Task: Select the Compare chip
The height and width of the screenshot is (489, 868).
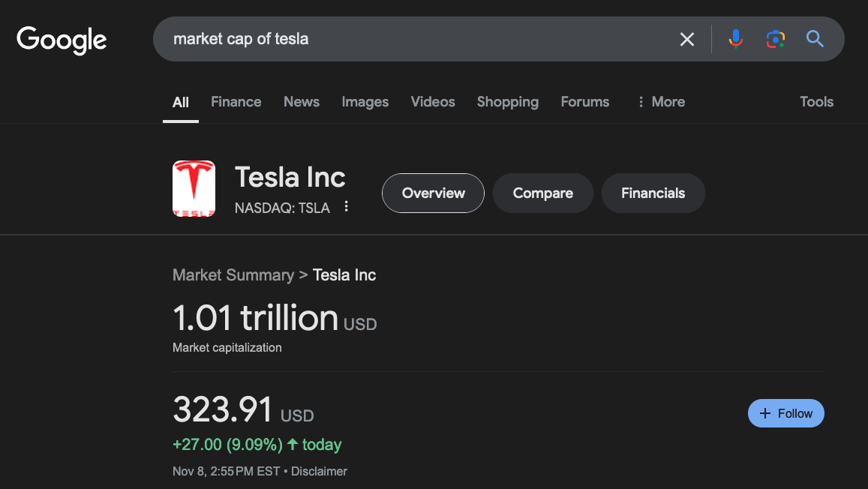Action: tap(542, 193)
